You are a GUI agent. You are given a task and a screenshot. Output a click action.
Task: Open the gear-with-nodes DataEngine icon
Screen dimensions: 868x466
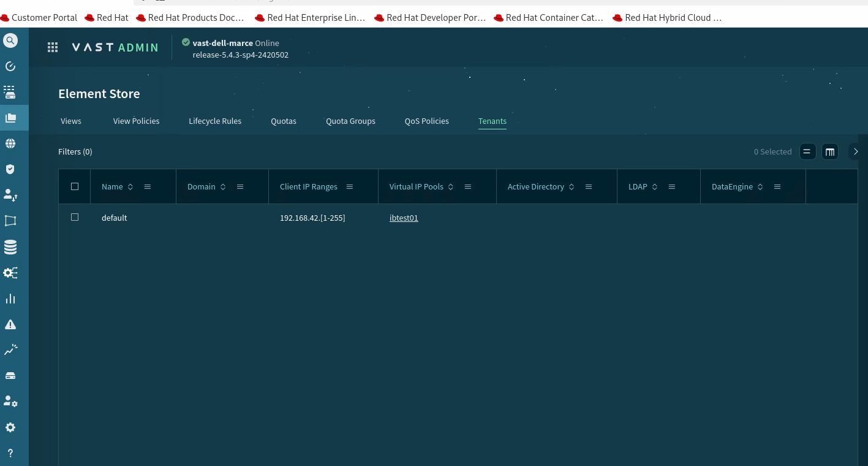[10, 273]
